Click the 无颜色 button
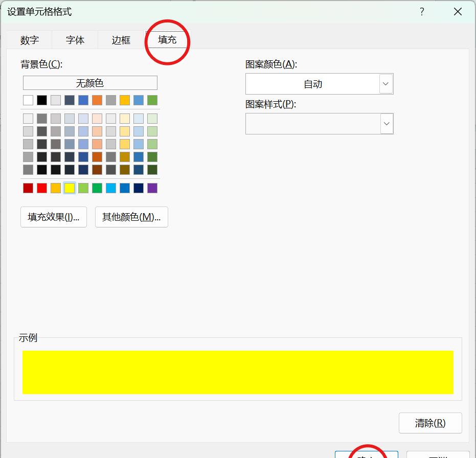This screenshot has width=476, height=458. coord(90,83)
